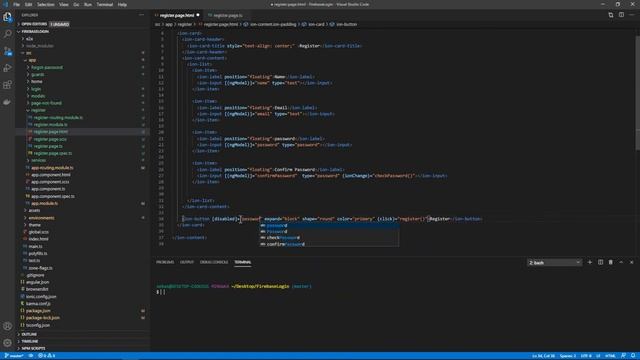
Task: Expand the e2e folder
Action: click(x=29, y=39)
